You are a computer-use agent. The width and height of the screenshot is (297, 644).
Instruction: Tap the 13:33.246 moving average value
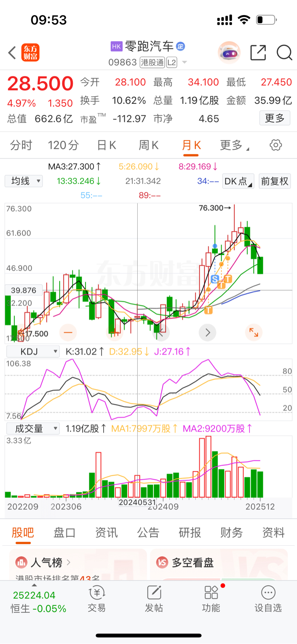pyautogui.click(x=79, y=181)
